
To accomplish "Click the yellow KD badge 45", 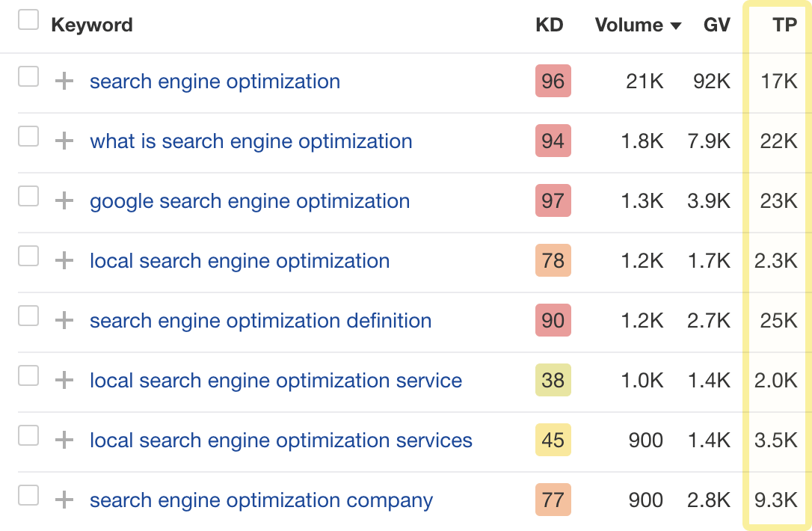I will 553,441.
